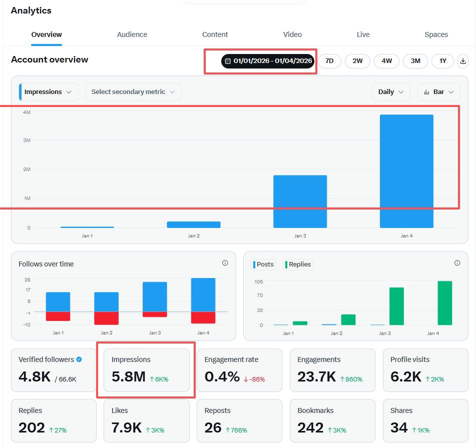Select the 7D time range button
This screenshot has height=448, width=476.
click(329, 61)
